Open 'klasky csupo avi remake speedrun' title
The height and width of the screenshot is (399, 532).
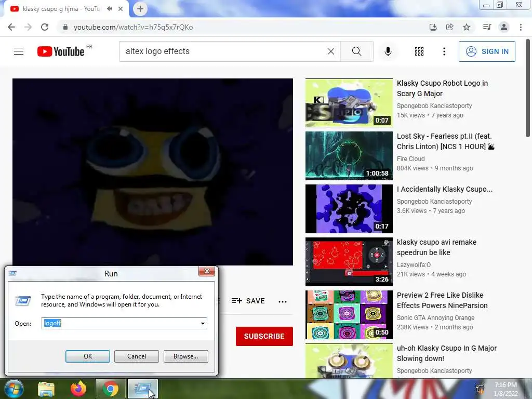[436, 247]
